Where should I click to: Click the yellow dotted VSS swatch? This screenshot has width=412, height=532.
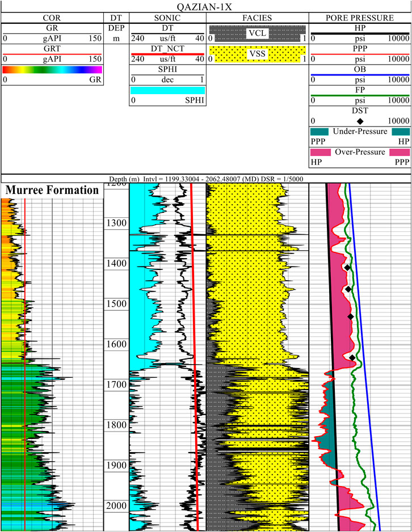click(258, 54)
